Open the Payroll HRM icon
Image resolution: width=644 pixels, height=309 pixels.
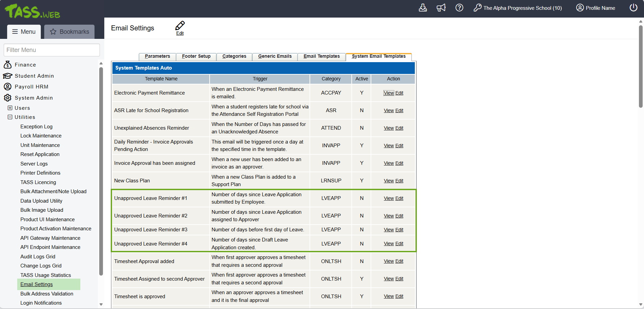coord(7,87)
